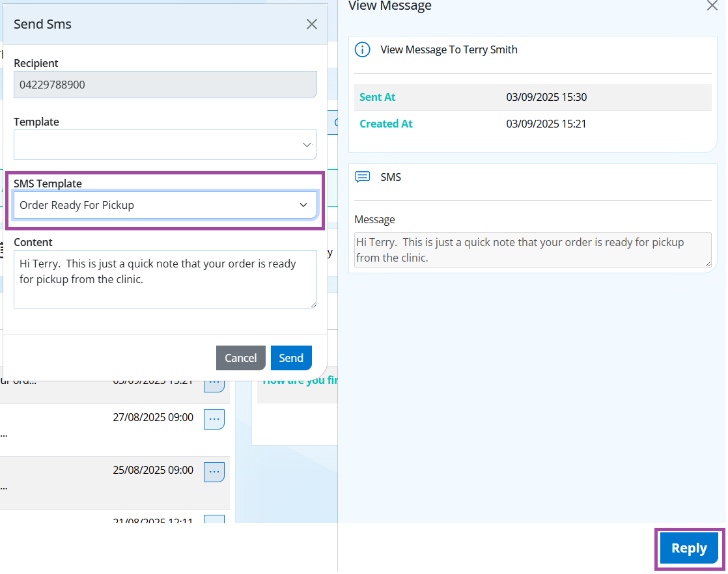728x574 pixels.
Task: Open the SMS Template dropdown showing Order Ready For Pickup
Action: coord(165,205)
